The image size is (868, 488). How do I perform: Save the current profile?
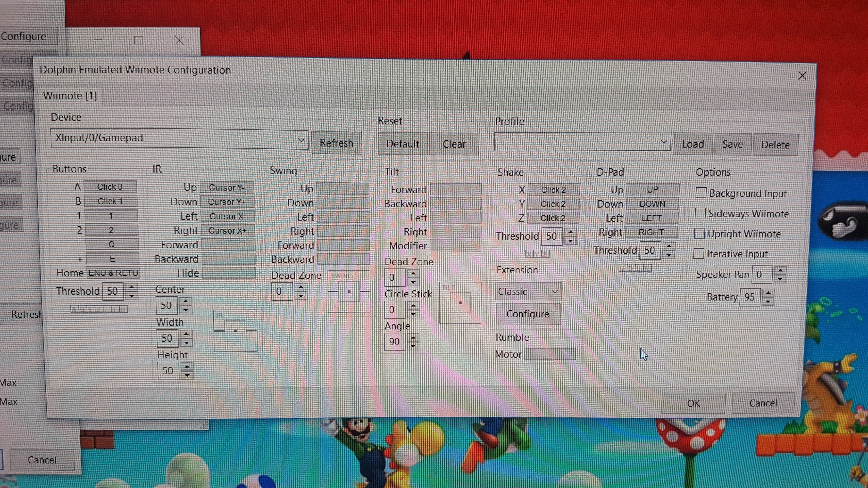732,145
